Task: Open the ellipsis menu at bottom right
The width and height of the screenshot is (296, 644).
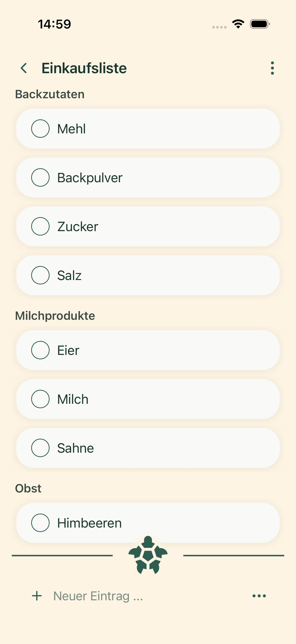Action: [x=258, y=596]
